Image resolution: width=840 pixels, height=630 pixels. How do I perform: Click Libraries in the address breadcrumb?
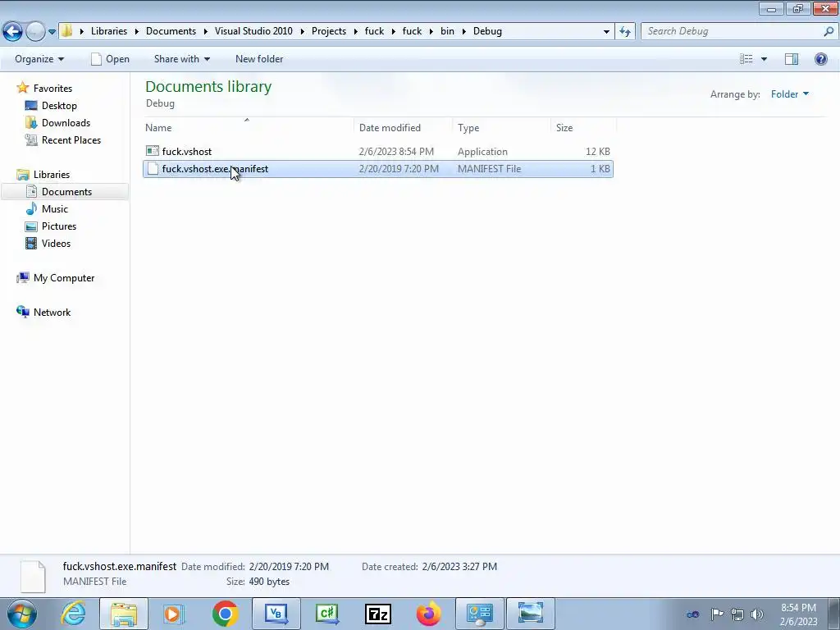tap(109, 31)
